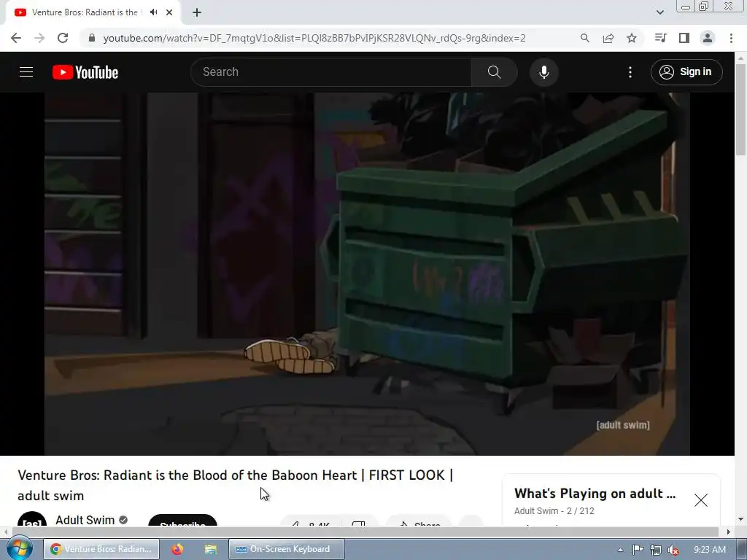The width and height of the screenshot is (747, 560).
Task: Subscribe to the Adult Swim channel
Action: (x=183, y=521)
